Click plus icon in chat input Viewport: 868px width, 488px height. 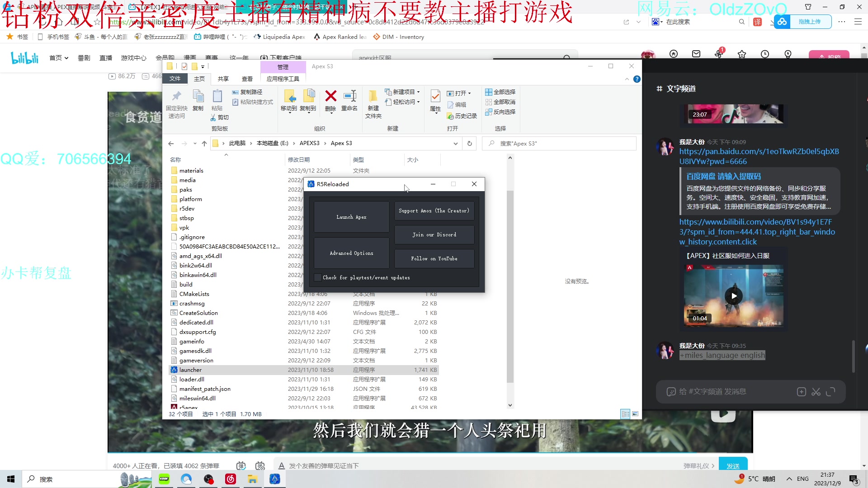coord(802,392)
